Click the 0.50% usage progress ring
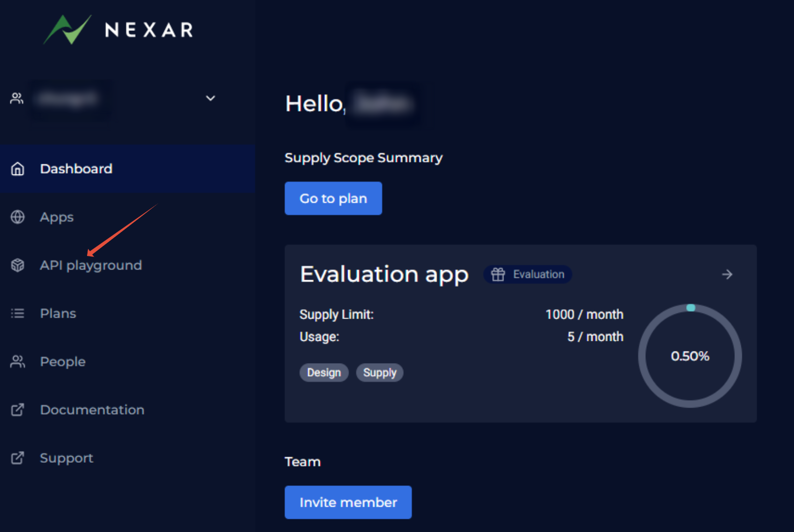The width and height of the screenshot is (794, 532). coord(690,356)
